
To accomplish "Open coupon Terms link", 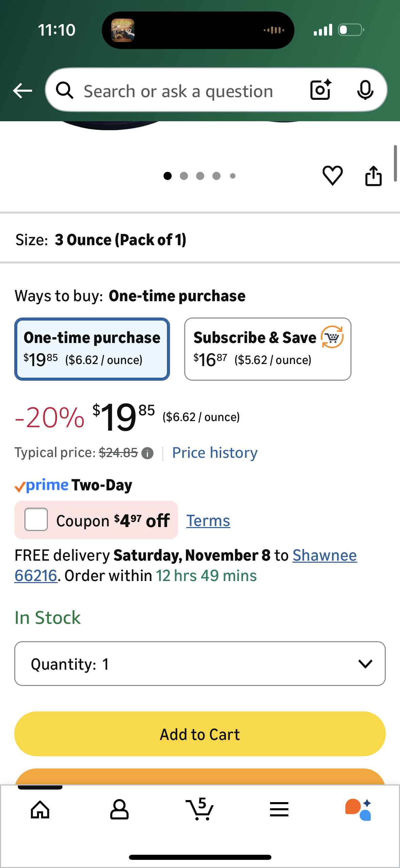I will pos(208,521).
